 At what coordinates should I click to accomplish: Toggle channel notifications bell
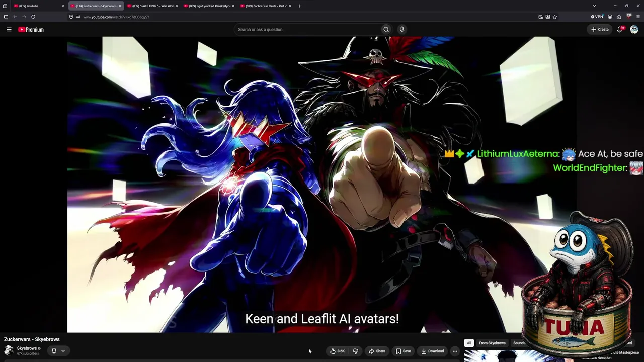(54, 351)
